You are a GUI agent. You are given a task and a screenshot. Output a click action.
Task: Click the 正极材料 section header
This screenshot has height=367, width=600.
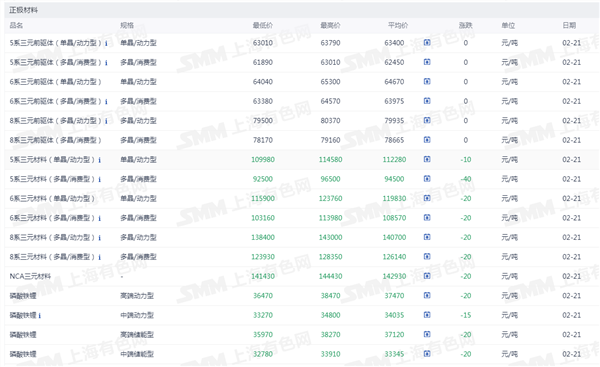point(23,10)
